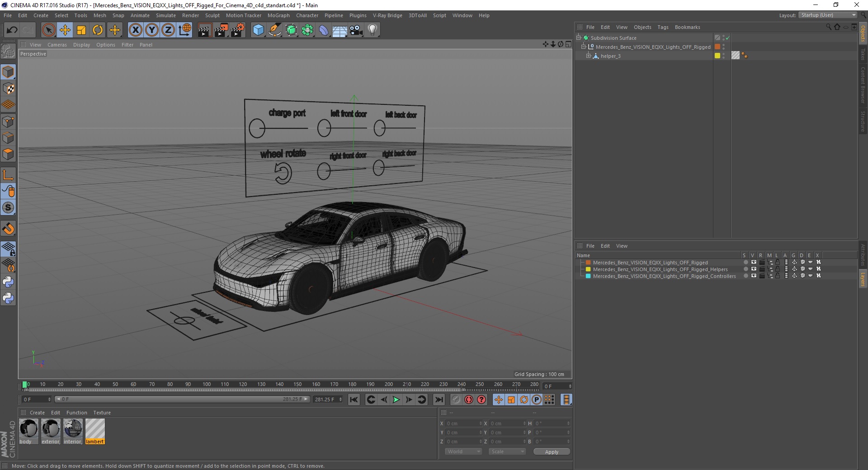Screen dimensions: 868x470
Task: Click the Undo arrow icon
Action: pos(12,30)
